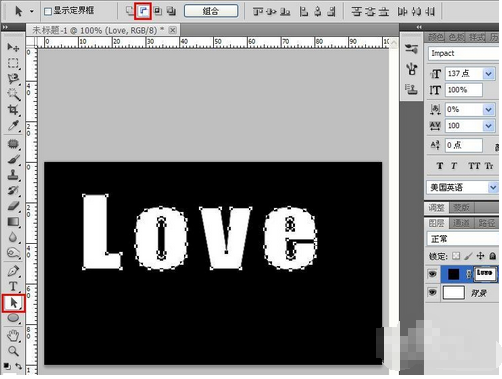Click Intersect shape areas icon

(x=158, y=11)
